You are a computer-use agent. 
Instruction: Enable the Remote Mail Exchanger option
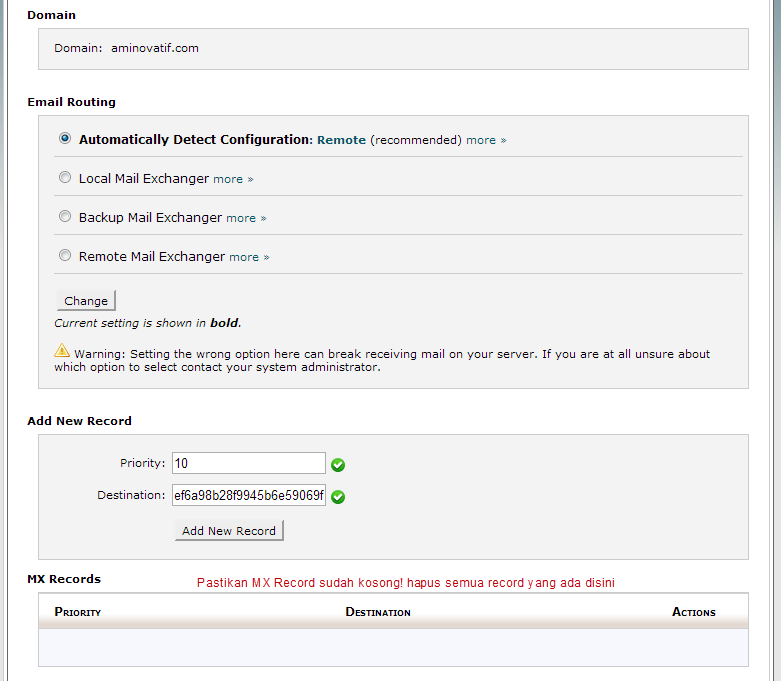(65, 256)
